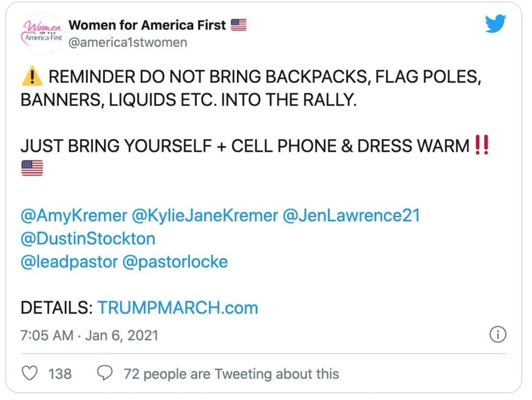This screenshot has height=400, width=532.
Task: Click the speech bubble reply icon
Action: (x=105, y=373)
